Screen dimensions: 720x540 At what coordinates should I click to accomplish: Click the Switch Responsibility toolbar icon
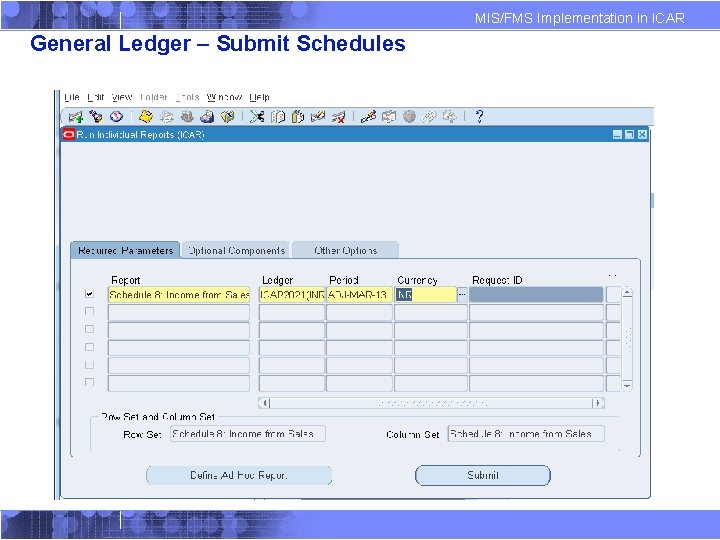(x=186, y=117)
